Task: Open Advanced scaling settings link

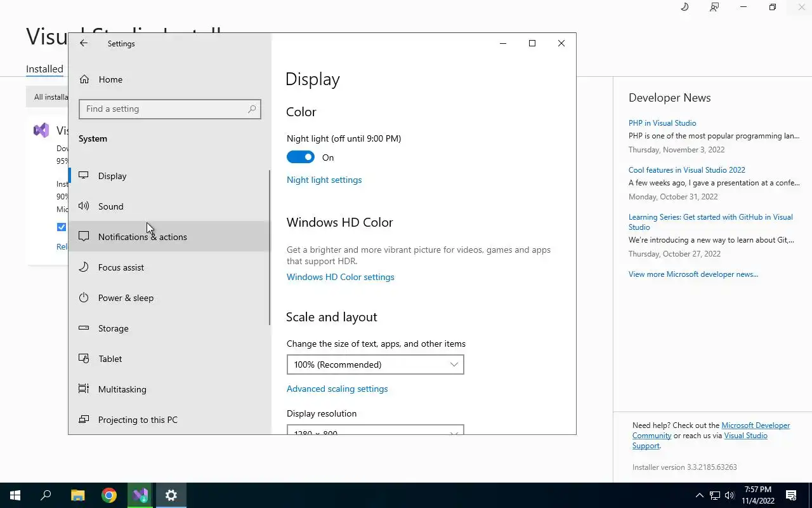Action: coord(337,389)
